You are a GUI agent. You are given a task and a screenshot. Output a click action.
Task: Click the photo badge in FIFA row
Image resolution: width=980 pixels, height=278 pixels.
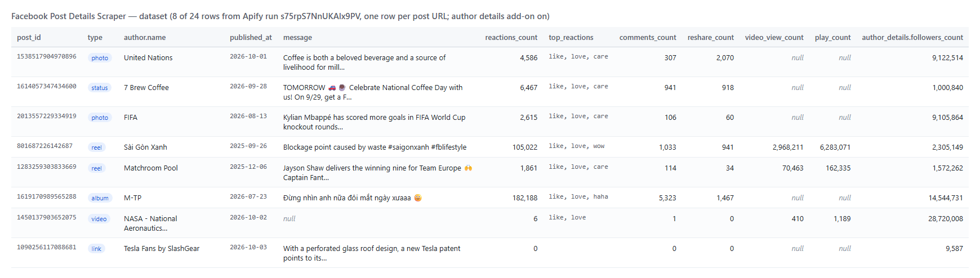coord(100,118)
